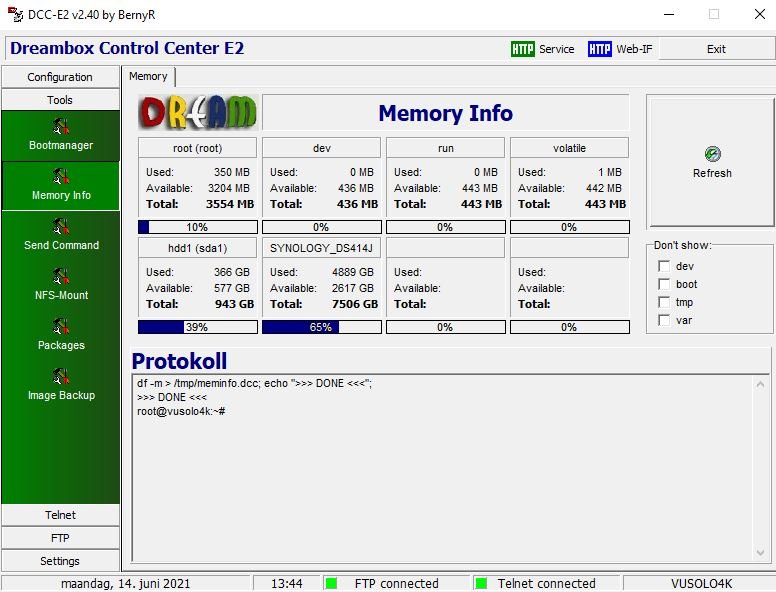Open the Settings sidebar section
The height and width of the screenshot is (592, 776).
pyautogui.click(x=60, y=561)
